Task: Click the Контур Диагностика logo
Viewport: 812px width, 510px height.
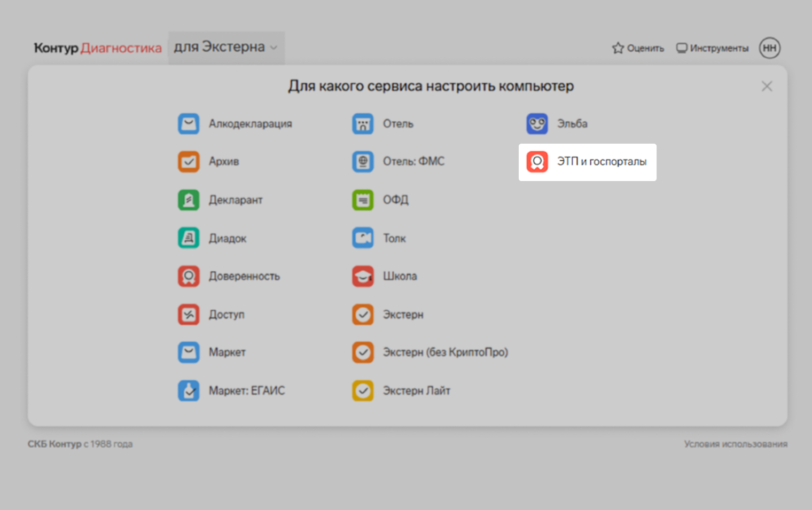Action: (x=98, y=48)
